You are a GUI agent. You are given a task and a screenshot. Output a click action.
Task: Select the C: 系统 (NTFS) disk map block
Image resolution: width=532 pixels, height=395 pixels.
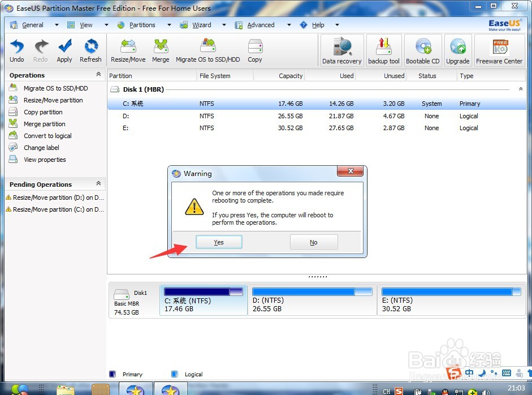[x=204, y=300]
